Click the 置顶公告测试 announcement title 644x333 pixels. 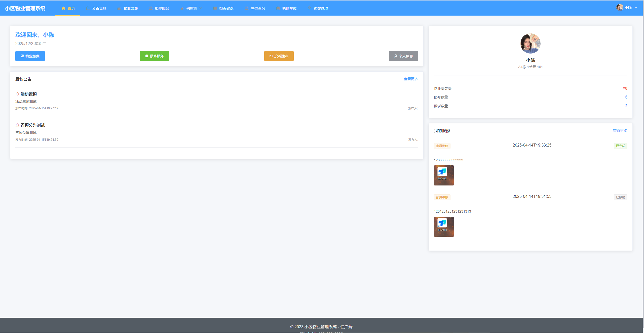32,125
